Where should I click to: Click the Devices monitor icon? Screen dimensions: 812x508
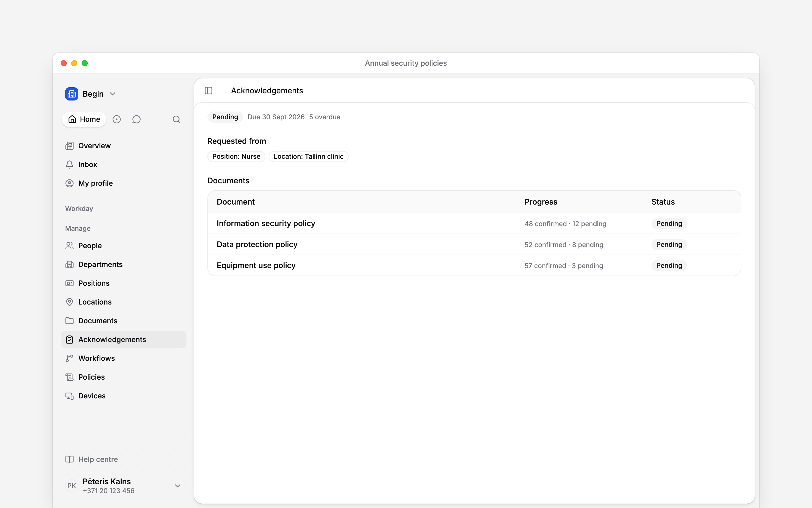coord(70,396)
